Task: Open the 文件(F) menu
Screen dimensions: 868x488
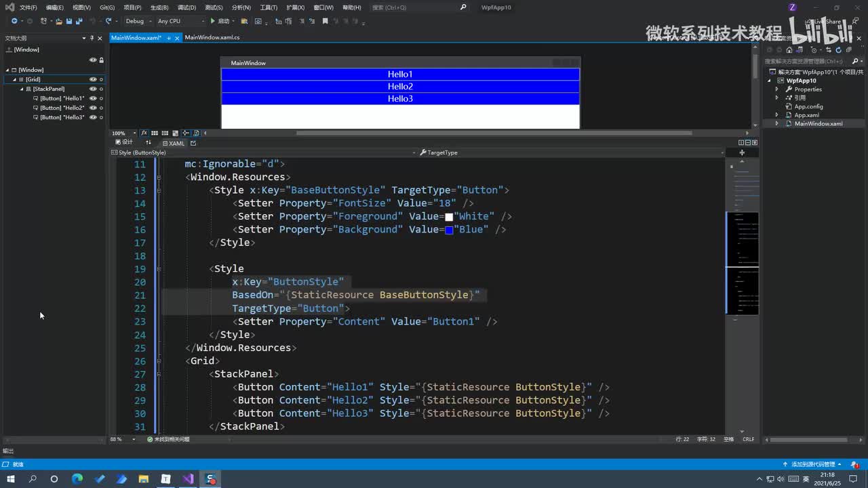Action: (x=28, y=7)
